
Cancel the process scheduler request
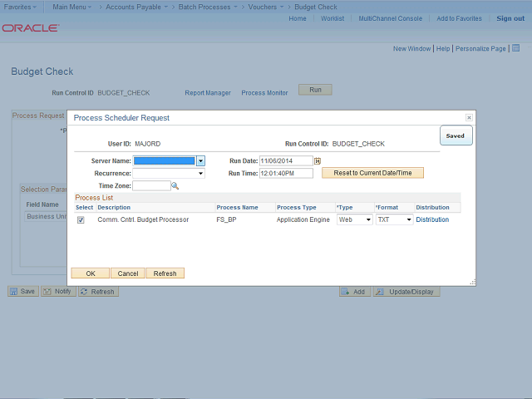click(x=127, y=273)
